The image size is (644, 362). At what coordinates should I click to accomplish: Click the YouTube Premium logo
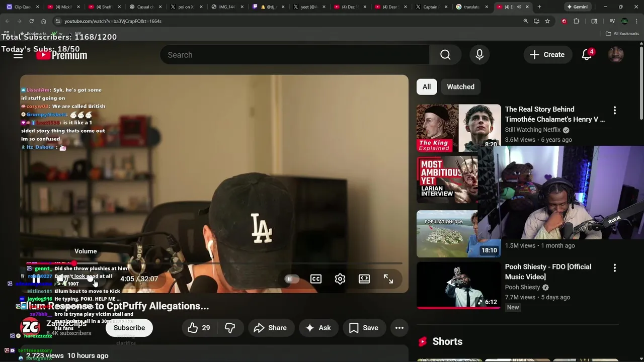pyautogui.click(x=62, y=55)
